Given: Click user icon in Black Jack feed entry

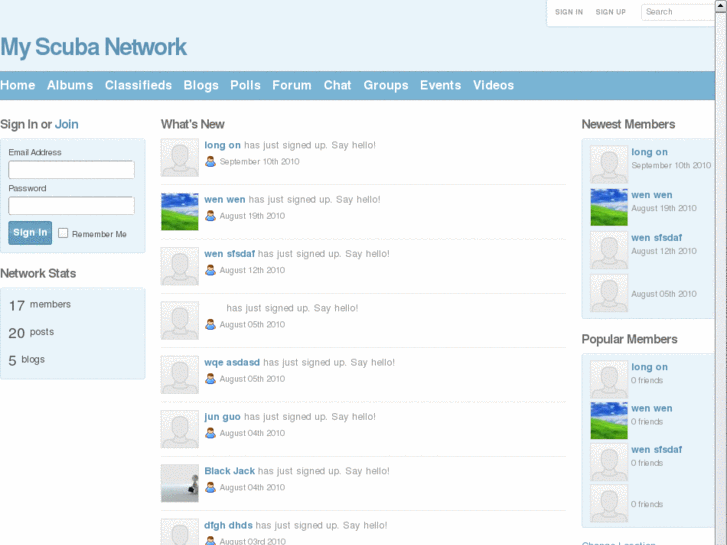Looking at the screenshot, I should 210,487.
